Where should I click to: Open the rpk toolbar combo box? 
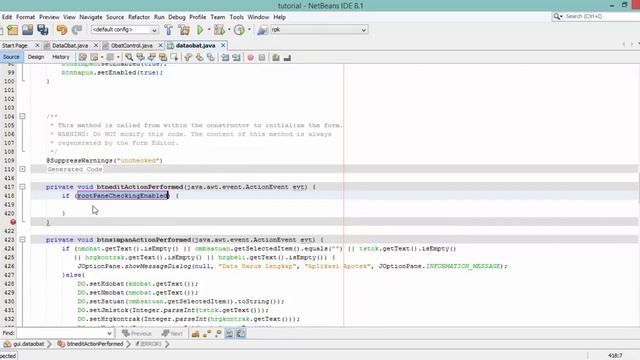tap(319, 30)
